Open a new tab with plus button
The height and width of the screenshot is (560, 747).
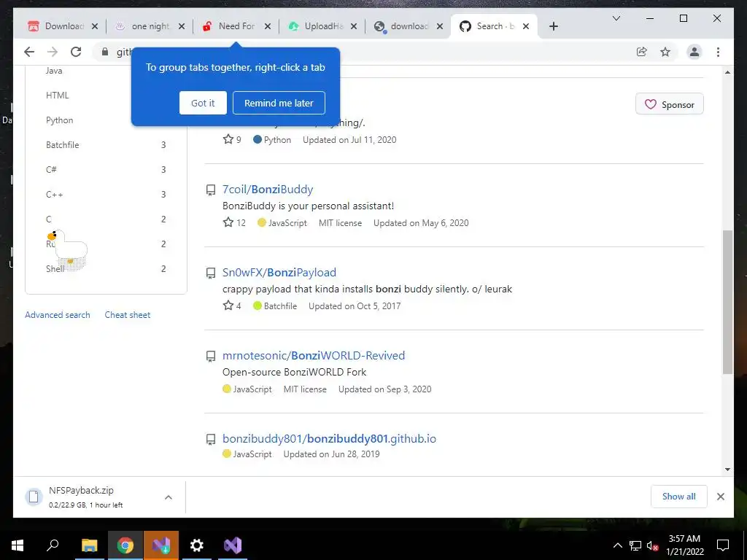(553, 26)
